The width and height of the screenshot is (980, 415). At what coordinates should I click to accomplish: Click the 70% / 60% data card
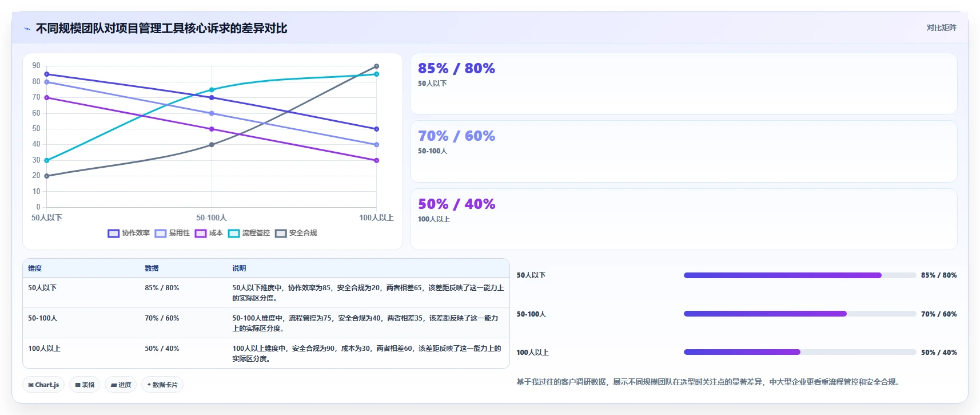[683, 151]
